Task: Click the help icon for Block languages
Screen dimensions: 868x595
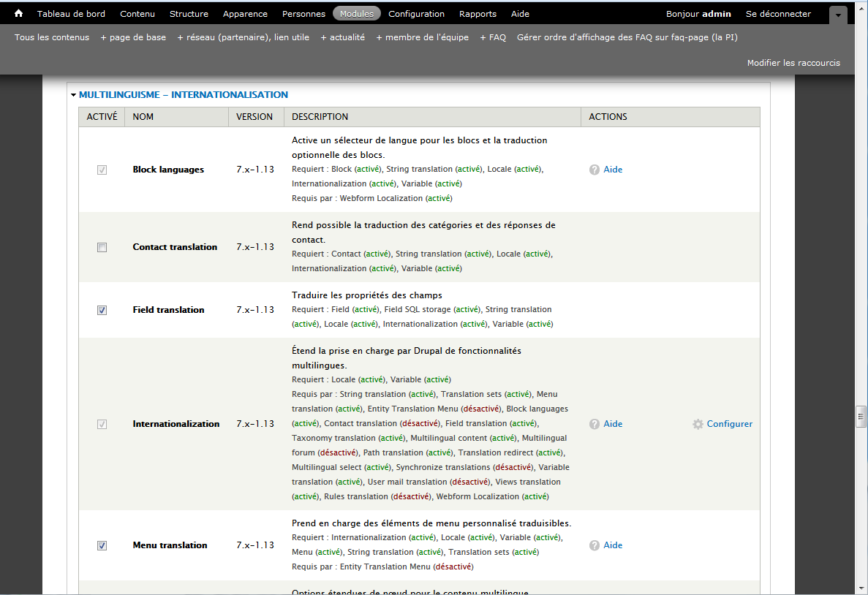Action: (x=595, y=170)
